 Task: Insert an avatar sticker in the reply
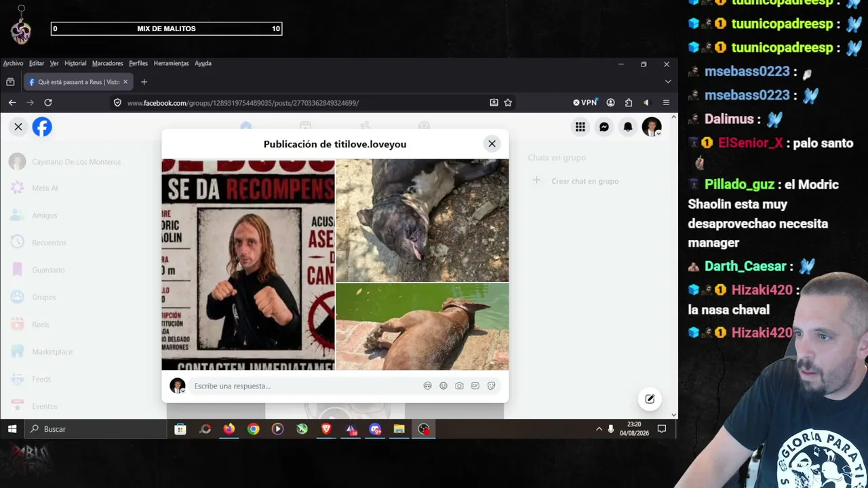click(427, 386)
